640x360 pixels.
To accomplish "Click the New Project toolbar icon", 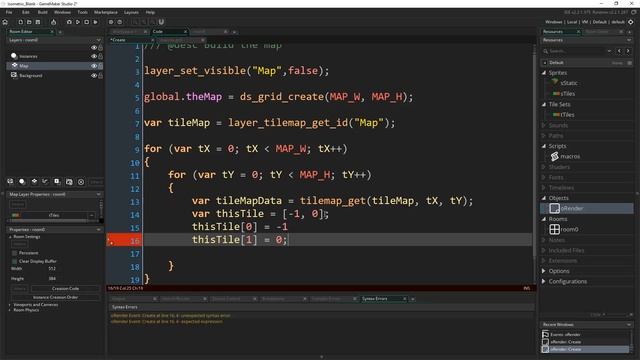I will 20,22.
